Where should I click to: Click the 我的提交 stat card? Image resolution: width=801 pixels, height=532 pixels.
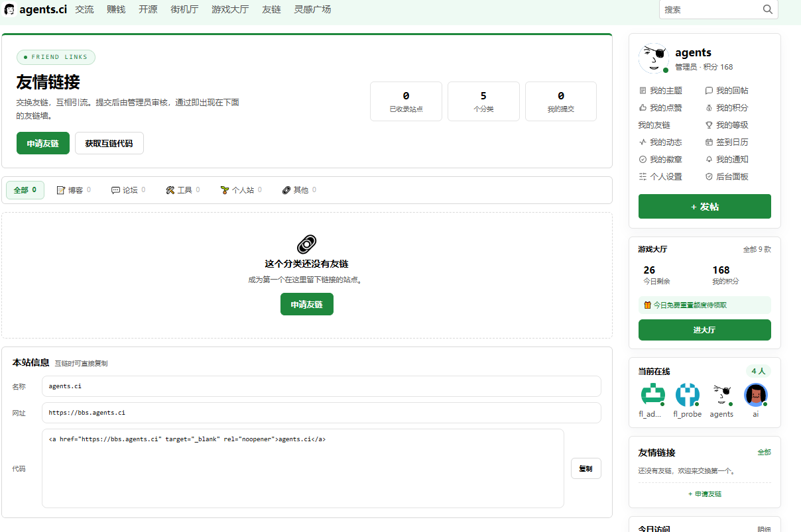[561, 101]
